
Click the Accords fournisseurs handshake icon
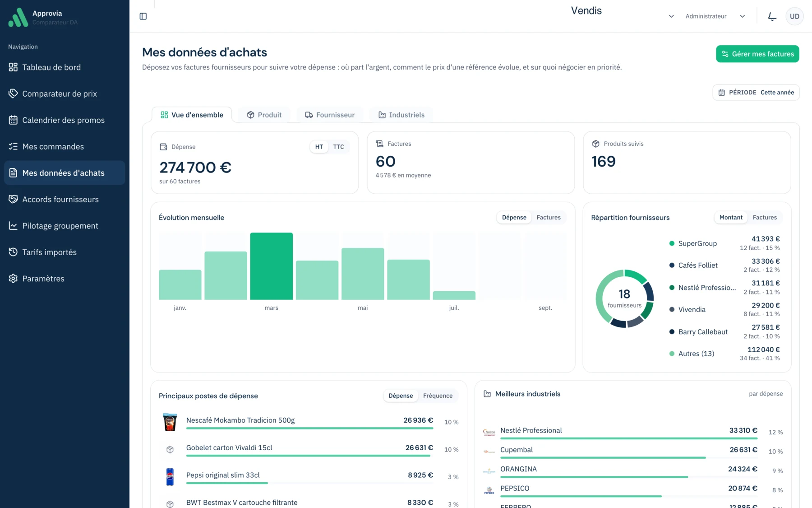tap(13, 199)
